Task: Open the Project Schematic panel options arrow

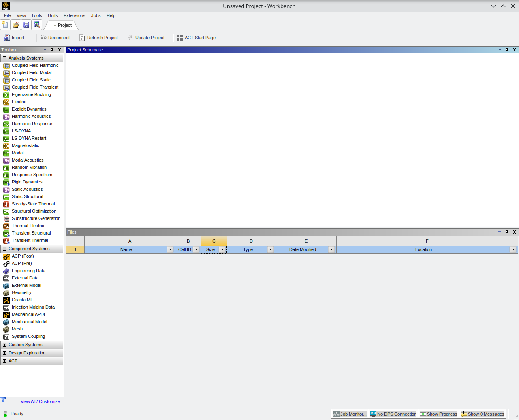Action: (x=500, y=50)
